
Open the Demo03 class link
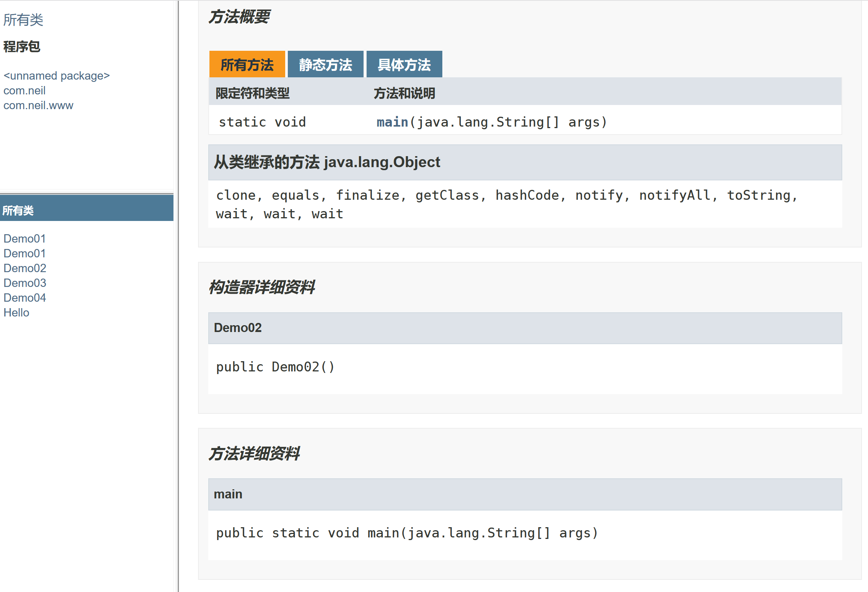pyautogui.click(x=25, y=283)
